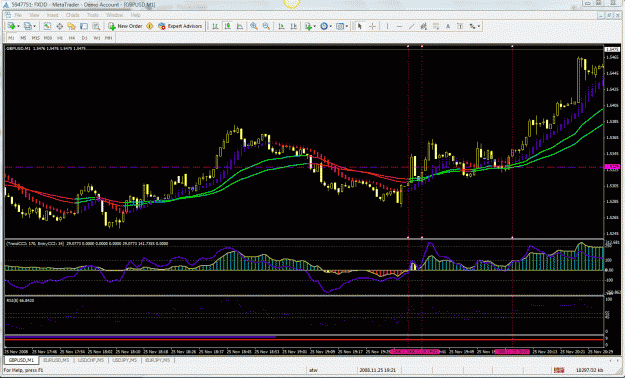Open the Profiles toolbar icon

point(28,26)
